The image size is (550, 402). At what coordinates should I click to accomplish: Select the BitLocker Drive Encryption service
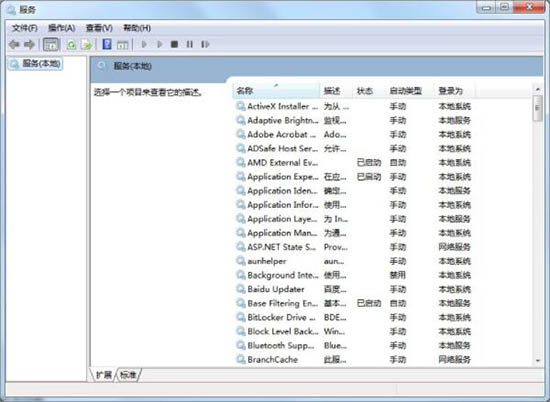click(x=354, y=317)
